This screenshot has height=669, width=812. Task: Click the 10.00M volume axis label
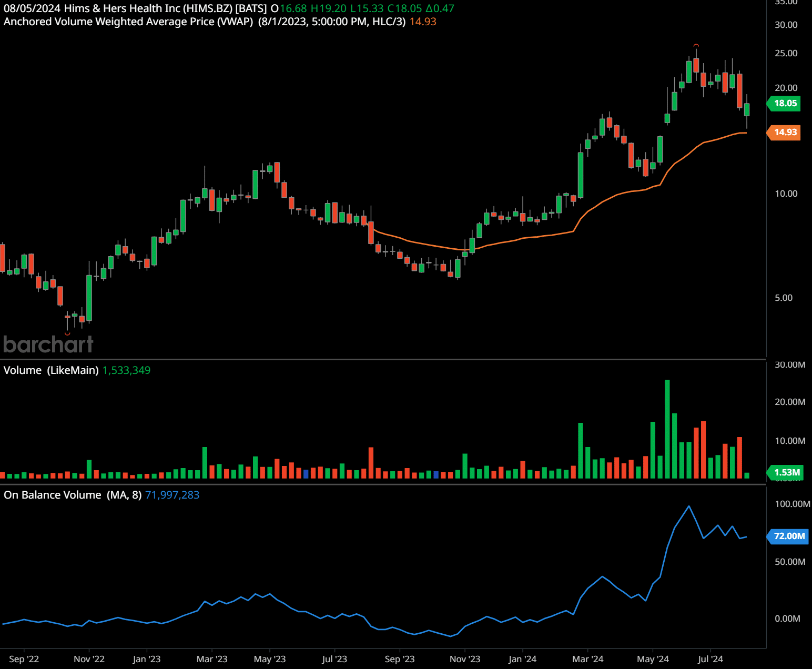tap(790, 441)
